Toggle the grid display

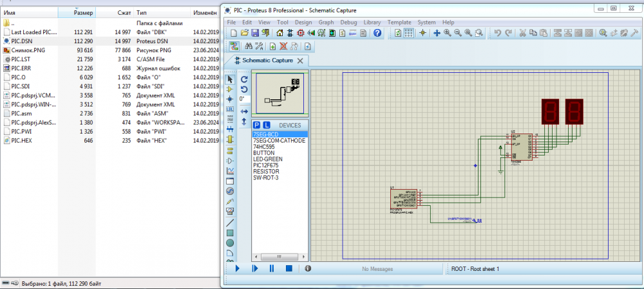409,33
